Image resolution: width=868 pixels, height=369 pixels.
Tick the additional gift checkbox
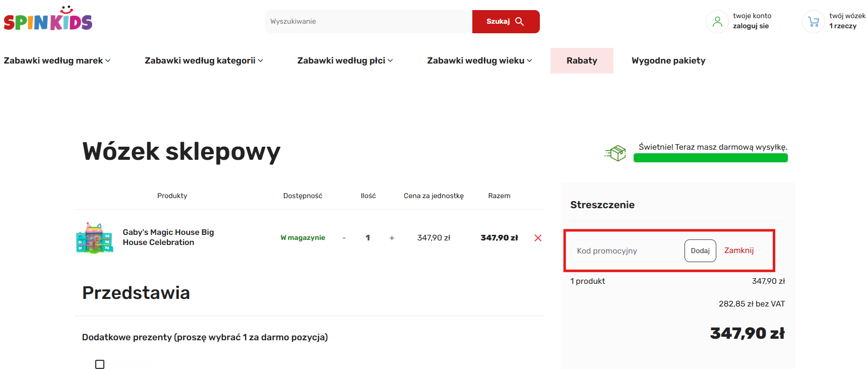(x=100, y=364)
